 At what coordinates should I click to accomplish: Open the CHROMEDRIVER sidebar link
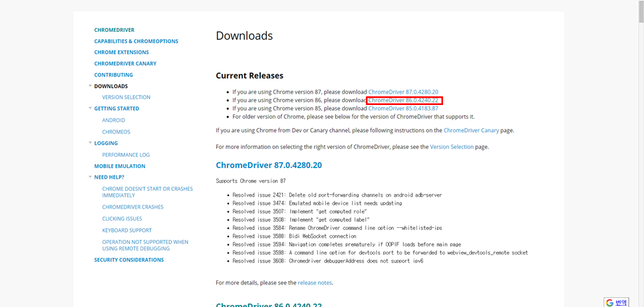coord(114,30)
